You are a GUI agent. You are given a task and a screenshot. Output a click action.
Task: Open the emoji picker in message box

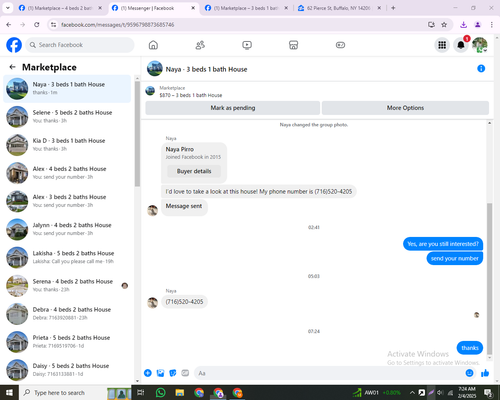click(469, 373)
